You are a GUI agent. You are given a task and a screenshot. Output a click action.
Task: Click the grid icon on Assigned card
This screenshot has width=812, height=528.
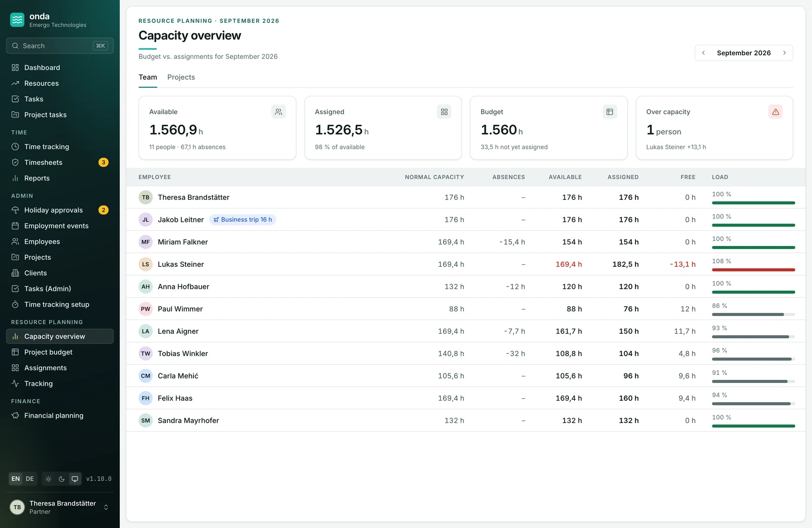[444, 112]
